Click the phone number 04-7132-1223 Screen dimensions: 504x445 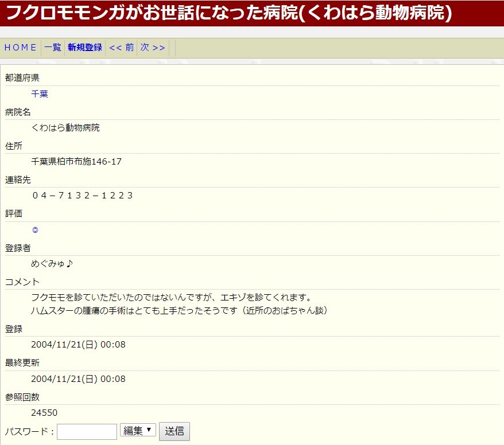point(82,196)
